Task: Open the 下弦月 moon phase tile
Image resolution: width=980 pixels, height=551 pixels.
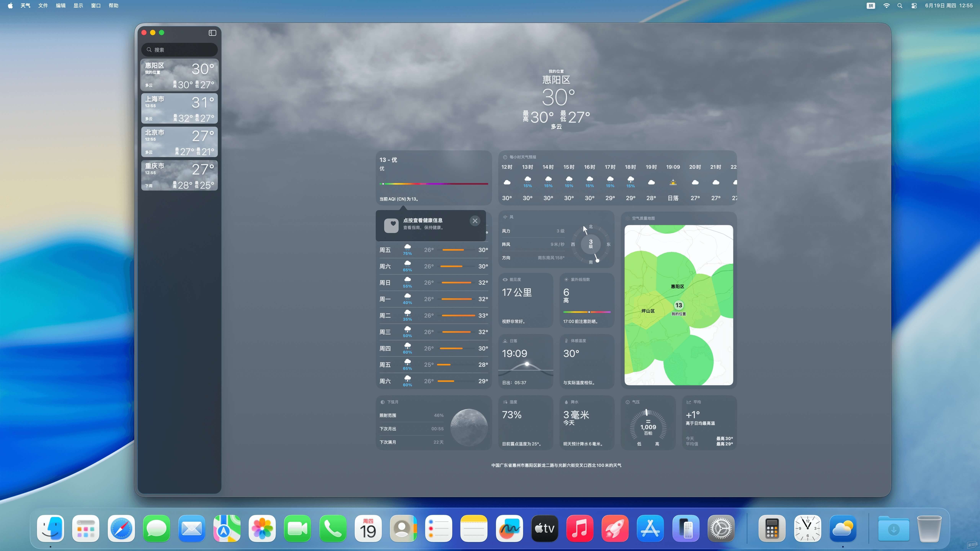Action: click(433, 422)
